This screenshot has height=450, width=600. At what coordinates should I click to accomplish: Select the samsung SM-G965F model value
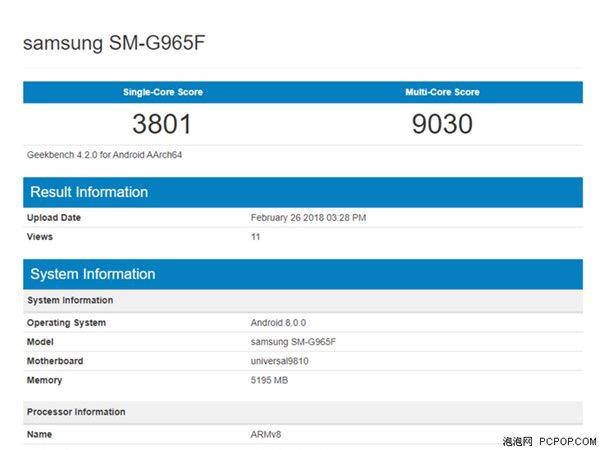293,342
